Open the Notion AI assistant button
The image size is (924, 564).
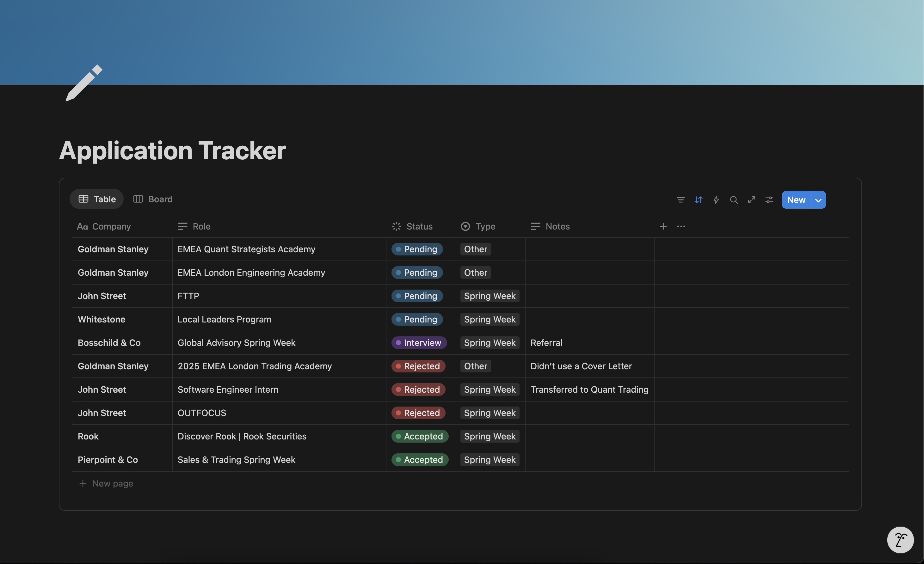click(900, 540)
